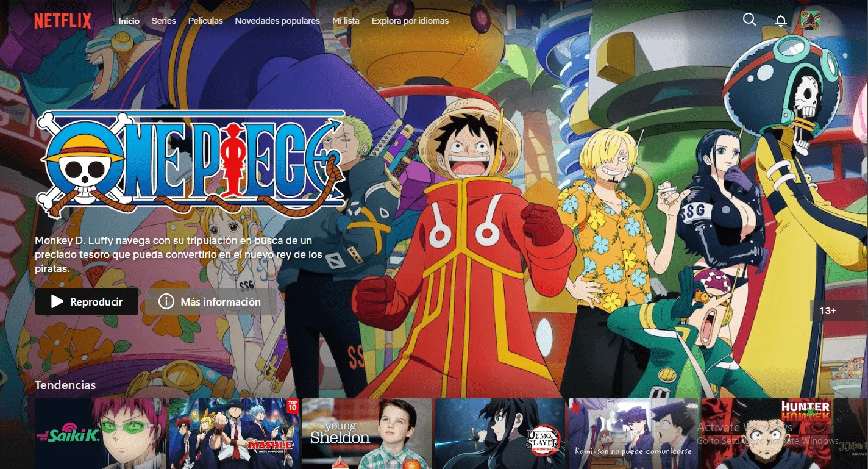The image size is (868, 469).
Task: Click the info circle icon
Action: [166, 301]
